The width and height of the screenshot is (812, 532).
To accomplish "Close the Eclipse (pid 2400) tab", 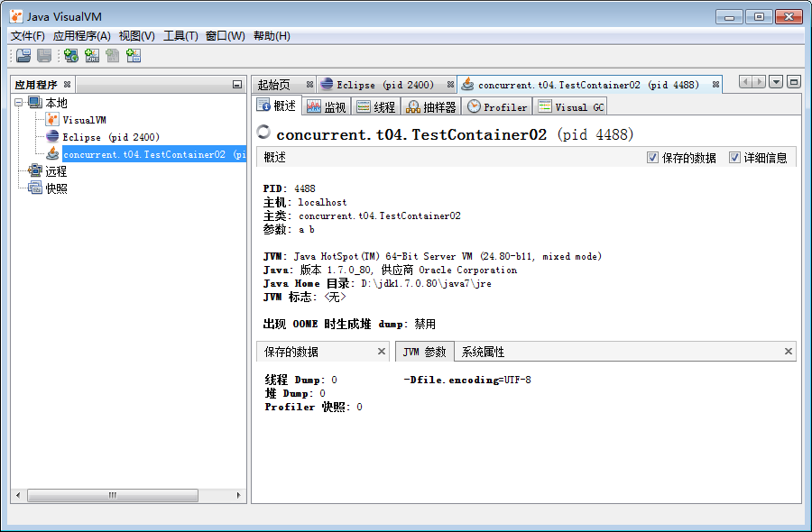I will point(450,85).
